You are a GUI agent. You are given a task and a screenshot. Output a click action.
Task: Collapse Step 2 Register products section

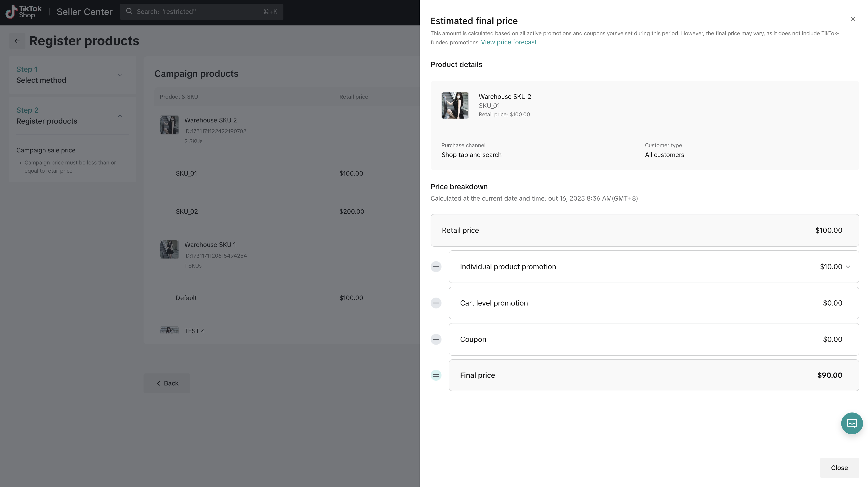point(120,116)
